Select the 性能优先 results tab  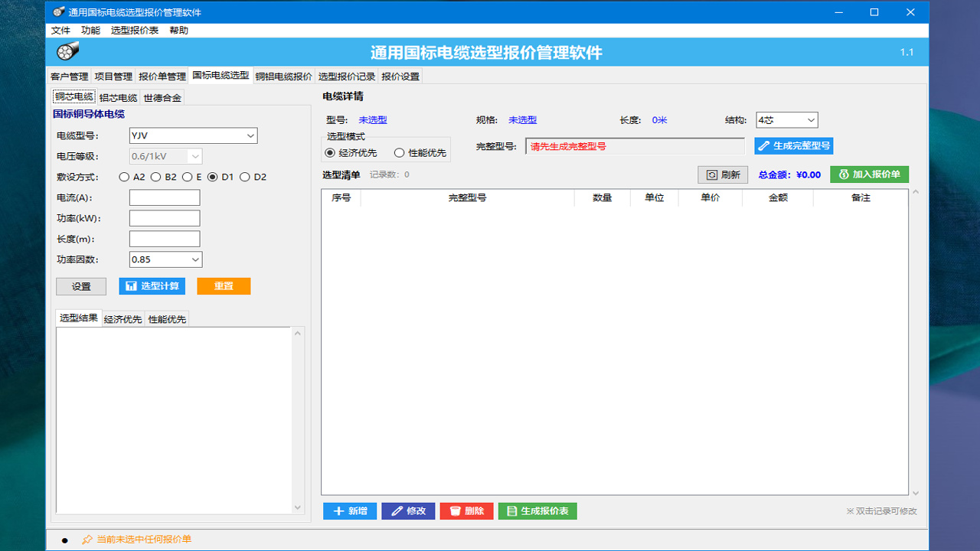[x=167, y=319]
